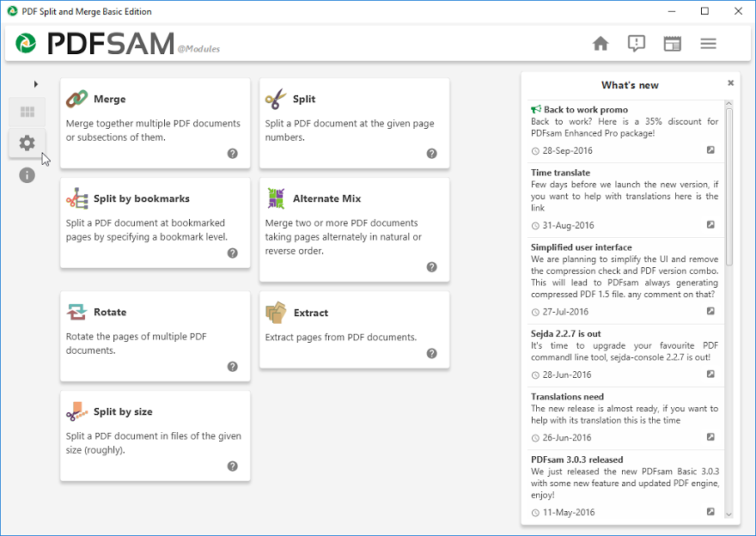The height and width of the screenshot is (536, 756).
Task: Open link for Translations need news
Action: point(710,436)
